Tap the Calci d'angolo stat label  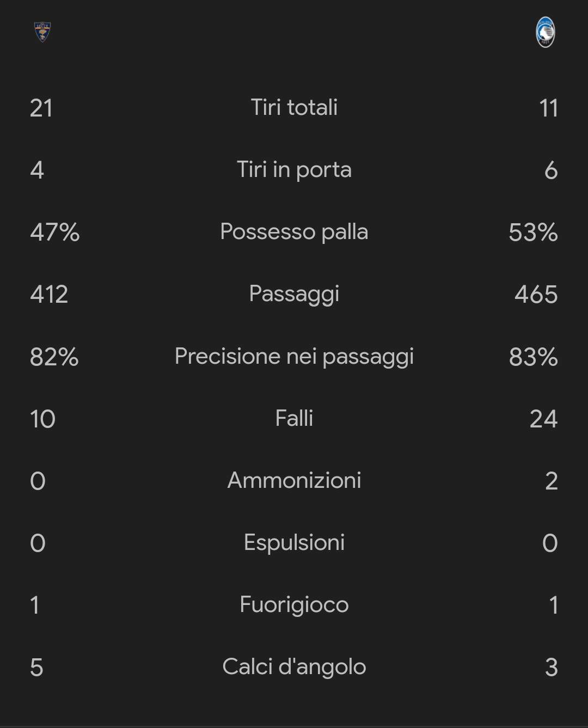click(x=294, y=666)
